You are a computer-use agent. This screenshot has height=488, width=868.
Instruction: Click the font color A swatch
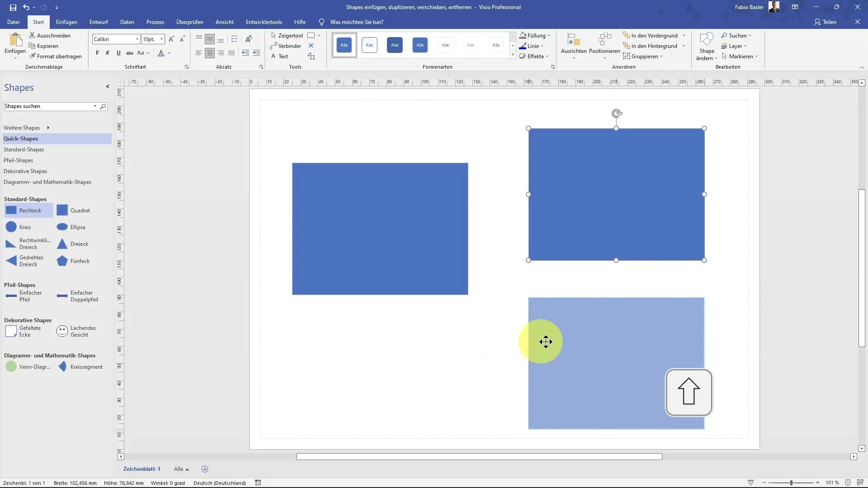pyautogui.click(x=161, y=53)
